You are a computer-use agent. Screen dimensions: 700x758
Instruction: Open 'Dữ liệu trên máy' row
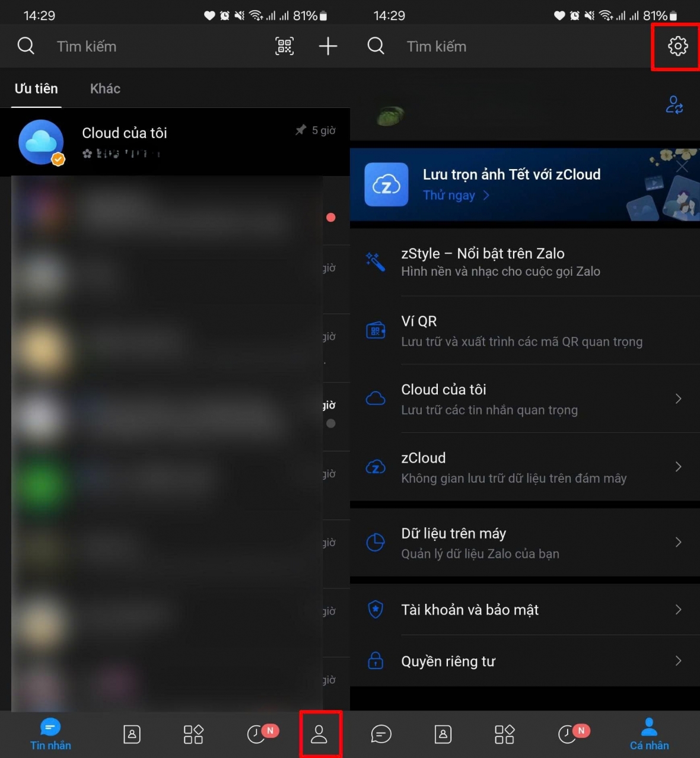pos(525,542)
